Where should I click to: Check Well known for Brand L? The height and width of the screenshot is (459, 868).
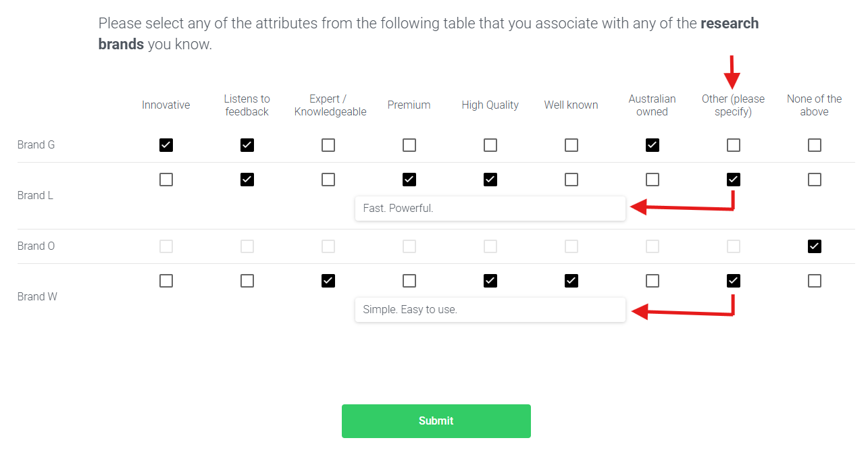coord(571,180)
